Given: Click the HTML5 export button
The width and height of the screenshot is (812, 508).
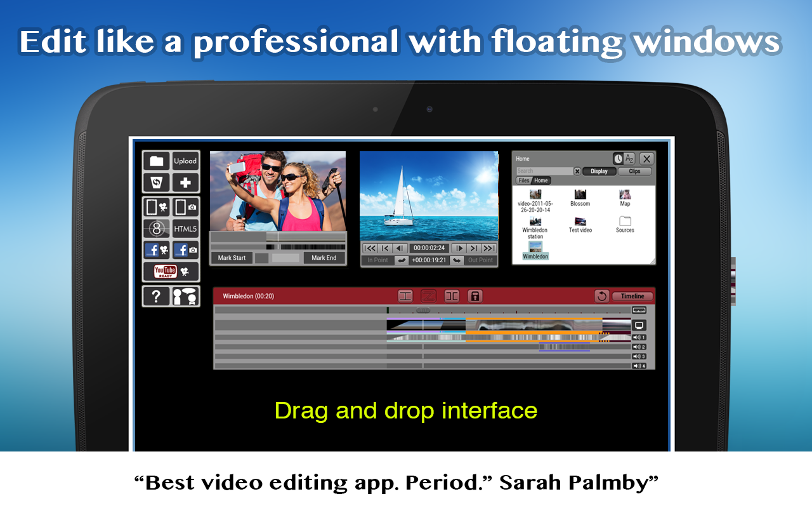Looking at the screenshot, I should (x=185, y=229).
